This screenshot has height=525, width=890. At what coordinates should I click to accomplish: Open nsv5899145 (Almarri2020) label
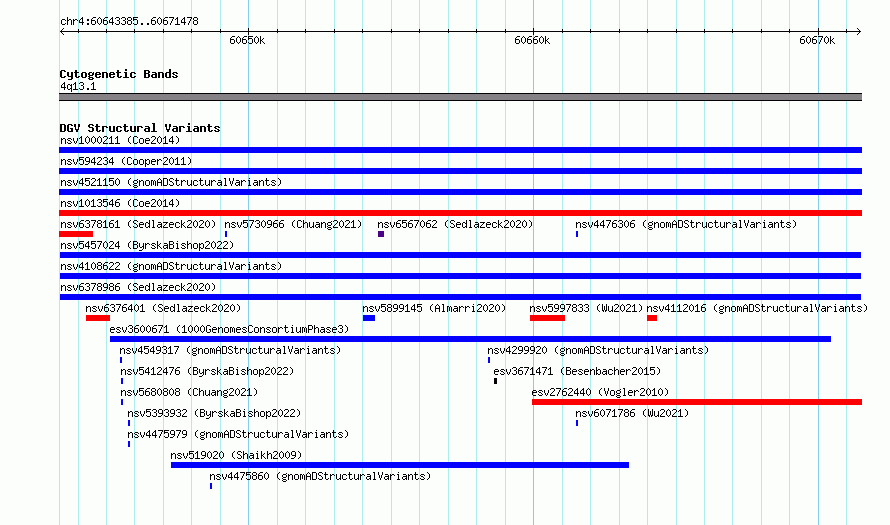(434, 308)
